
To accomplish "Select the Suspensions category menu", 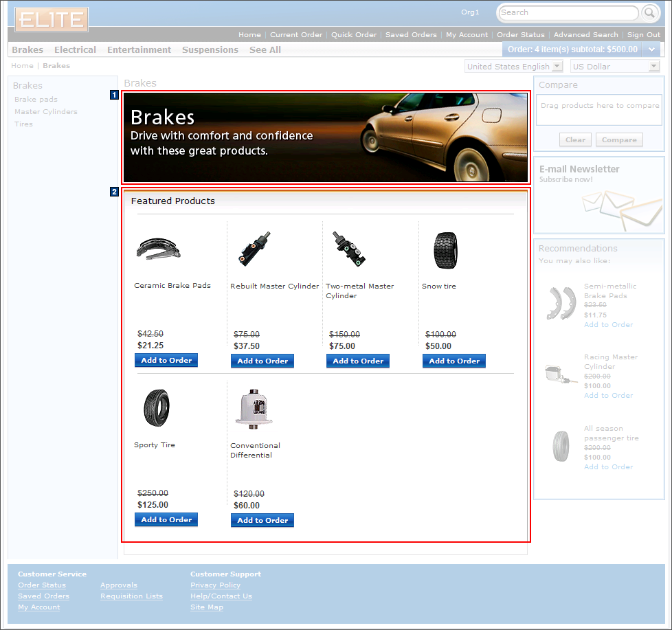I will (x=210, y=49).
